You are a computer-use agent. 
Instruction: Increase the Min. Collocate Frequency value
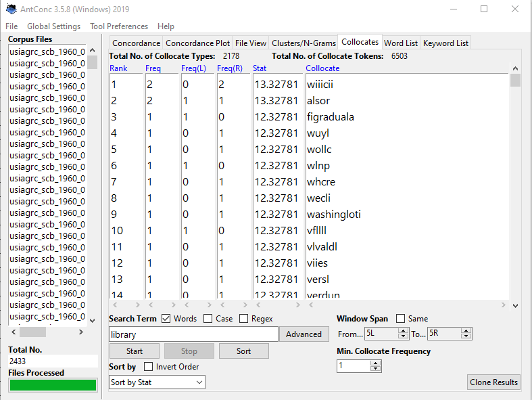376,363
